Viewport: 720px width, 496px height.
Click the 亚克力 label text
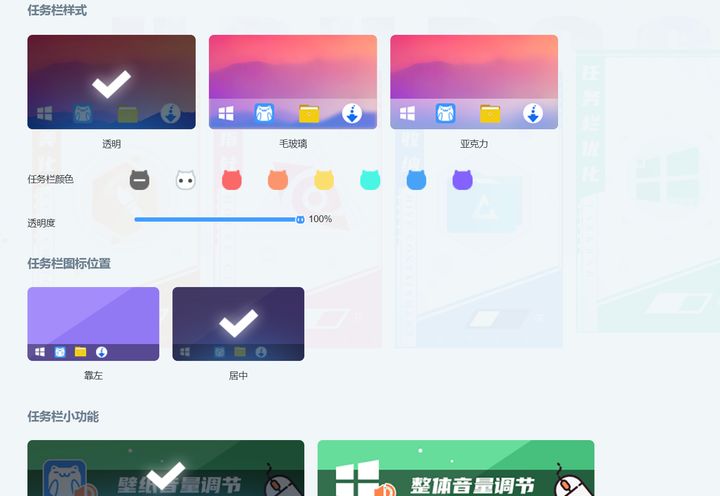(474, 144)
